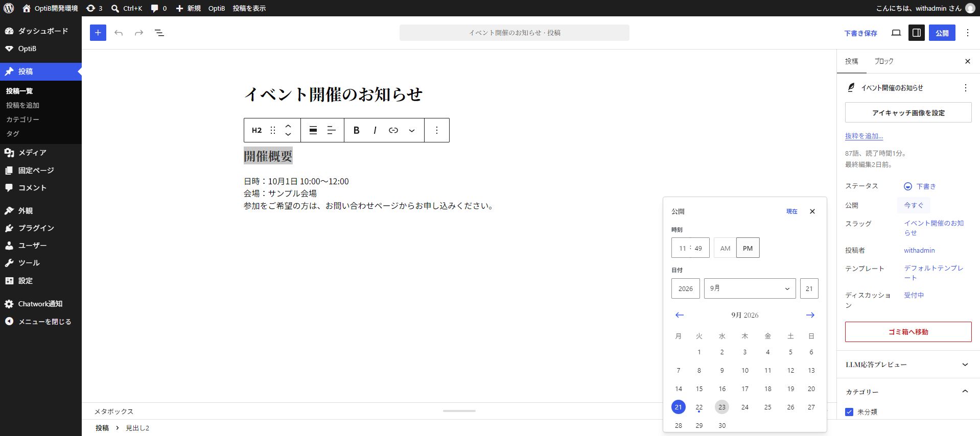
Task: Select AM for publish time
Action: [725, 248]
